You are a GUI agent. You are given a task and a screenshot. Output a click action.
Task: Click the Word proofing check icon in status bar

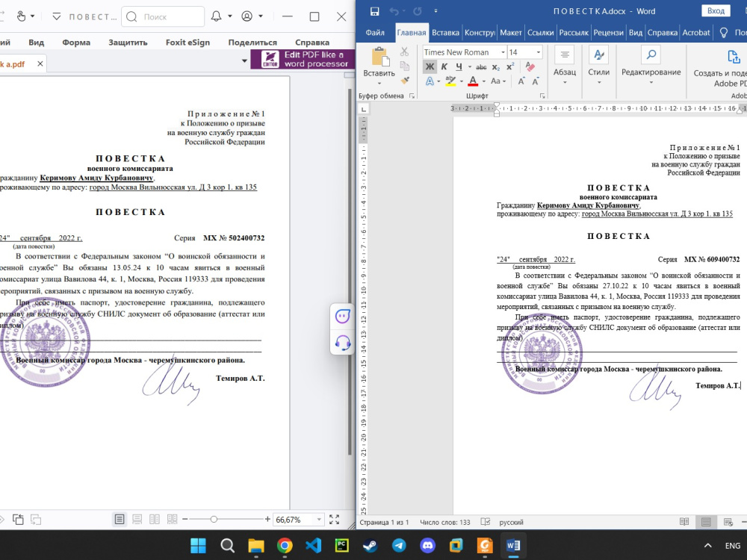point(486,522)
